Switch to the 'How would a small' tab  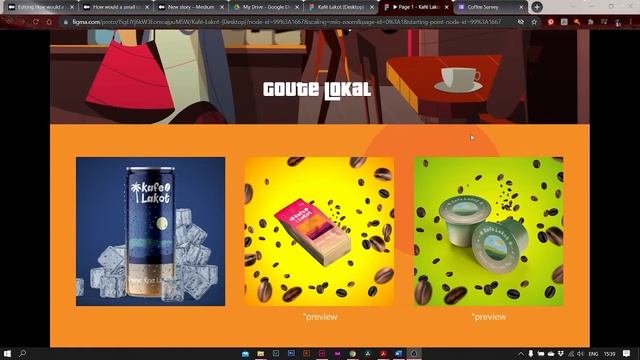click(x=115, y=7)
